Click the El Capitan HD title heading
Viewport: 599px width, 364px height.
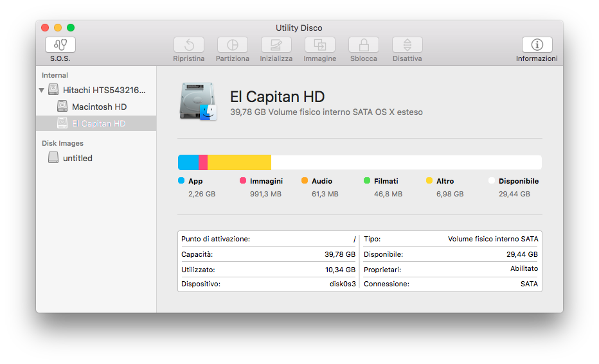click(278, 96)
